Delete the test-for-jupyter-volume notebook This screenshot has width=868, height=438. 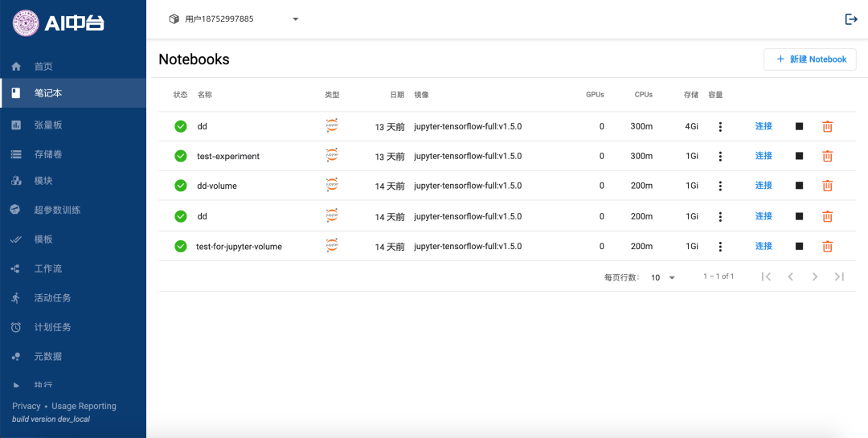pos(827,247)
